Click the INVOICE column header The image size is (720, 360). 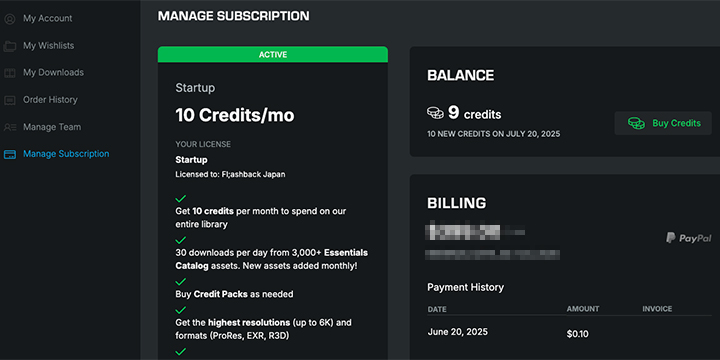pyautogui.click(x=657, y=309)
